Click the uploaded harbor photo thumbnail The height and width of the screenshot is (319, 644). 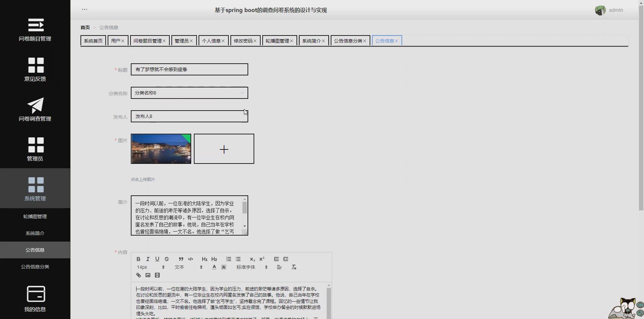tap(161, 148)
